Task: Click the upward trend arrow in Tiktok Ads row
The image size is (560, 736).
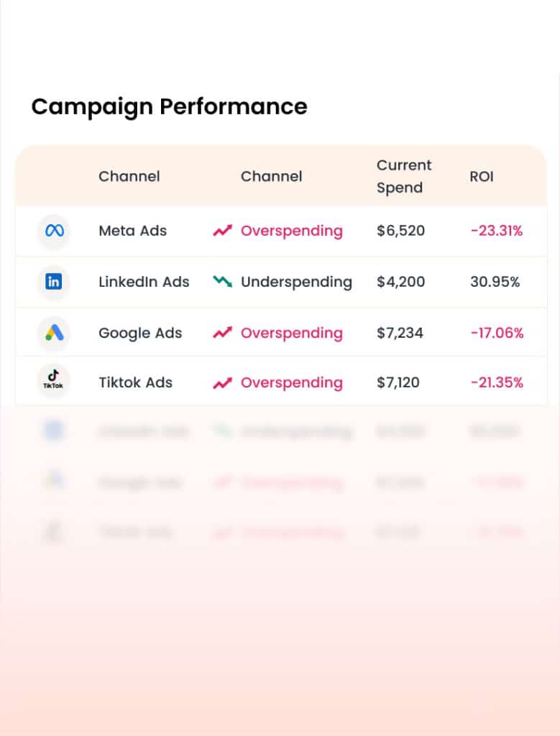Action: 223,382
